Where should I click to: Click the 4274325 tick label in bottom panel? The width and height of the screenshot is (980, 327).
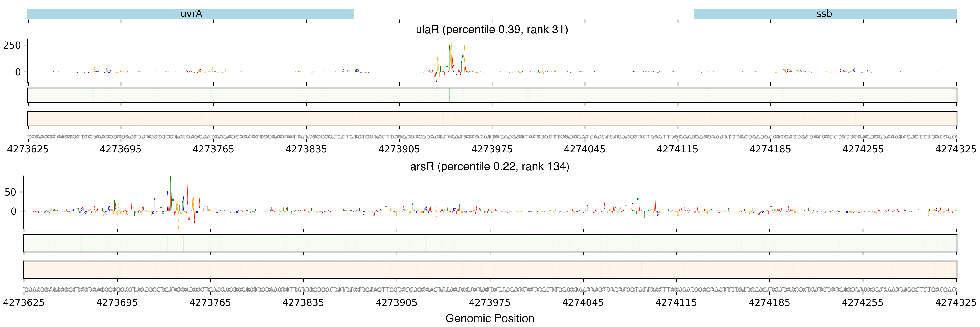(955, 303)
